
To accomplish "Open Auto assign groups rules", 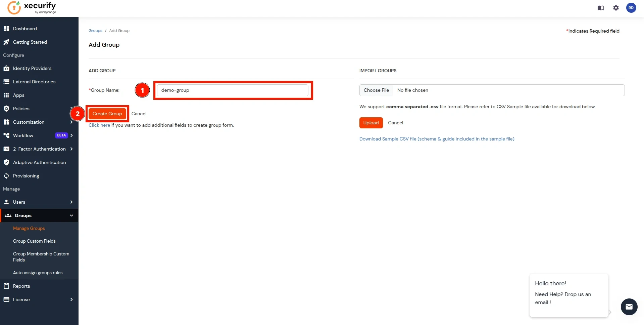I will click(x=38, y=273).
